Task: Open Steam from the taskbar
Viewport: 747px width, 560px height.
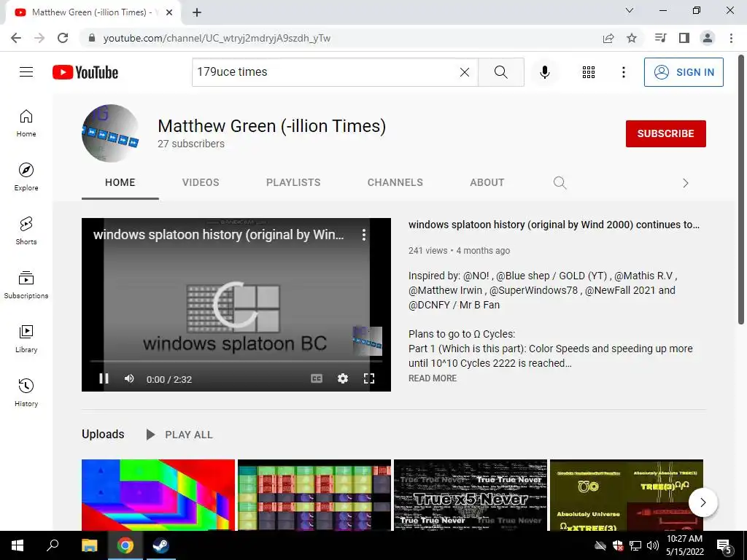Action: coord(160,545)
